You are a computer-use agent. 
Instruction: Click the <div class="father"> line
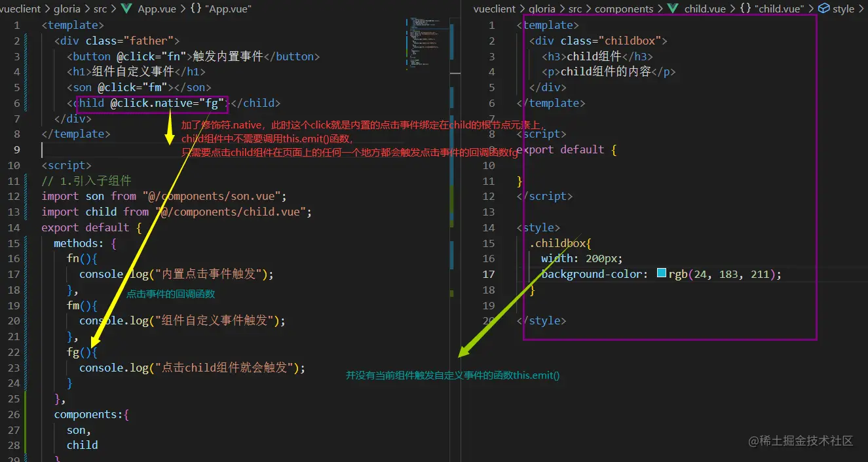pos(117,41)
